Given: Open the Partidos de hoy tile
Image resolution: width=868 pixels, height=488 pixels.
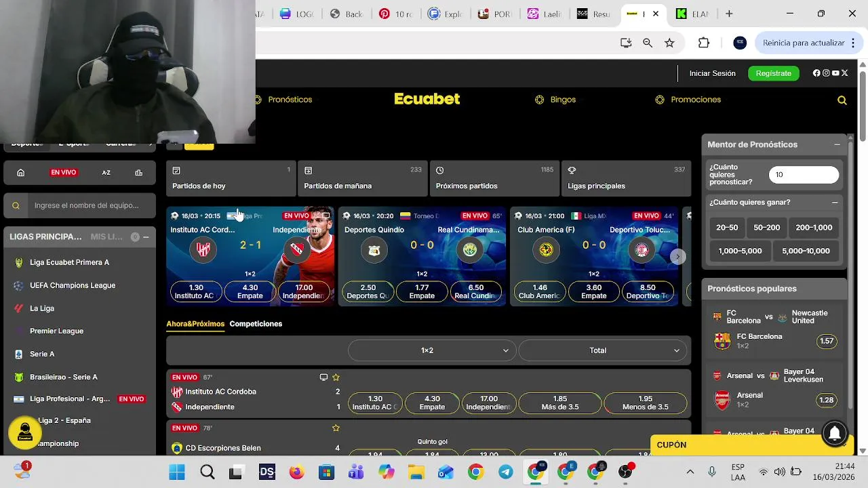Looking at the screenshot, I should click(231, 178).
